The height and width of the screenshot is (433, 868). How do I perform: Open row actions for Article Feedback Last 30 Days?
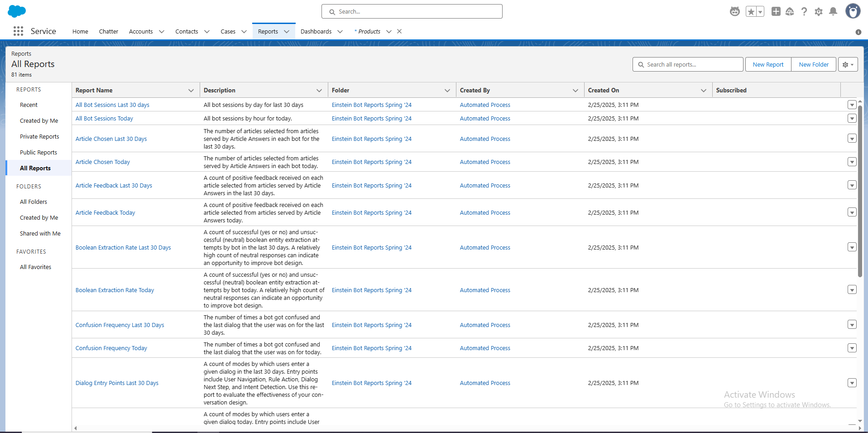click(x=852, y=185)
